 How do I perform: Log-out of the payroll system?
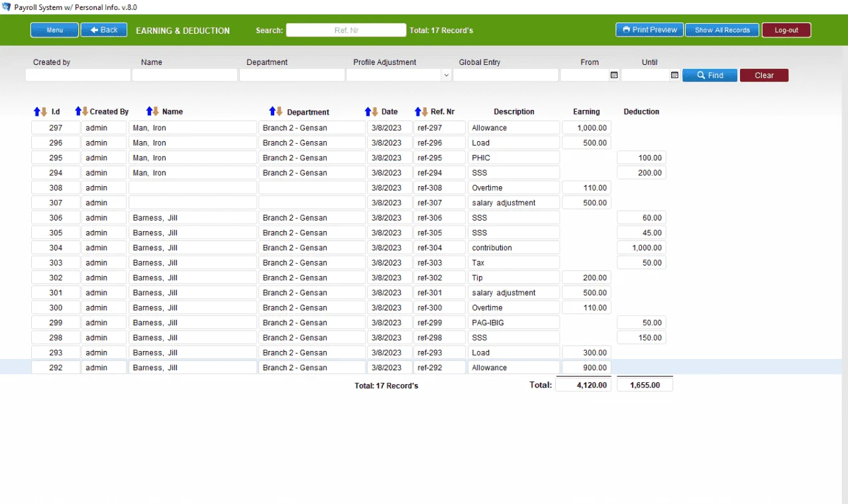tap(786, 30)
